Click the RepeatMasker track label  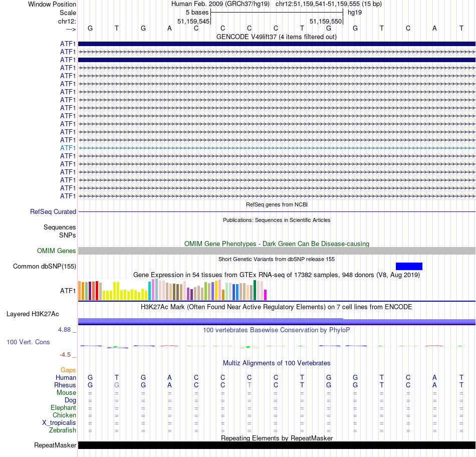55,445
